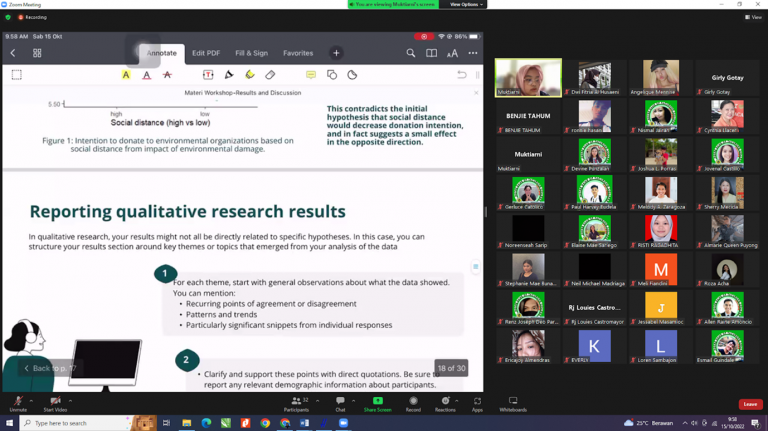Select Loren Sambajon participant tile
Image resolution: width=768 pixels, height=431 pixels.
pos(661,346)
